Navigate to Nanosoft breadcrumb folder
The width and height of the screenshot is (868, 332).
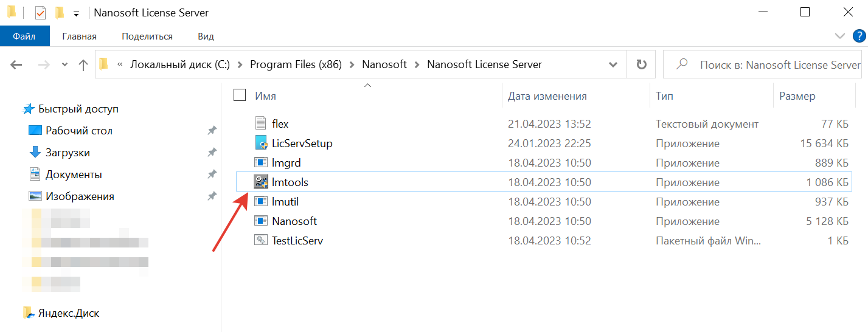coord(384,64)
